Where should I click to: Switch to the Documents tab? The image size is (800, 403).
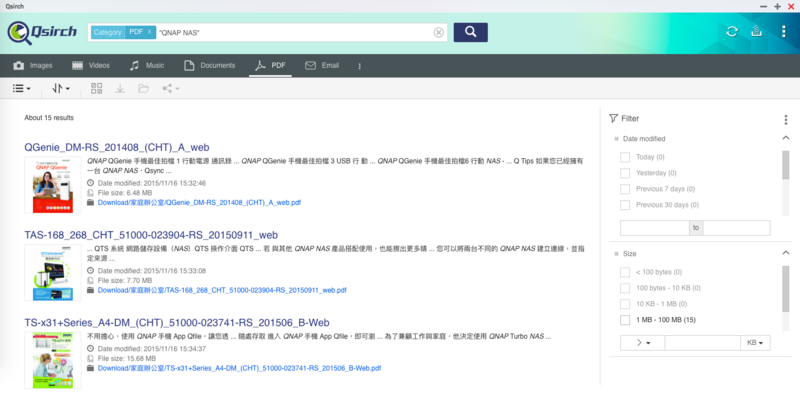(210, 65)
